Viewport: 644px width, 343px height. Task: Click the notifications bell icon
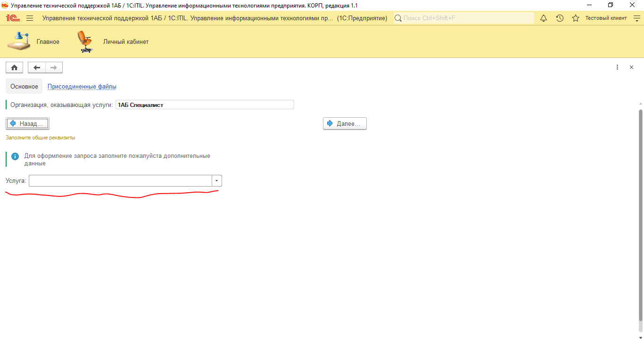click(544, 18)
